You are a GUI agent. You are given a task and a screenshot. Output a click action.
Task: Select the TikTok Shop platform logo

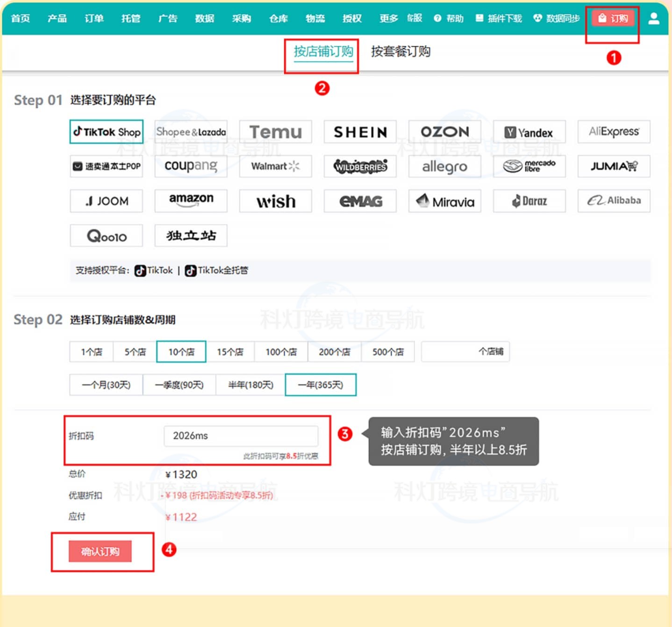(107, 132)
